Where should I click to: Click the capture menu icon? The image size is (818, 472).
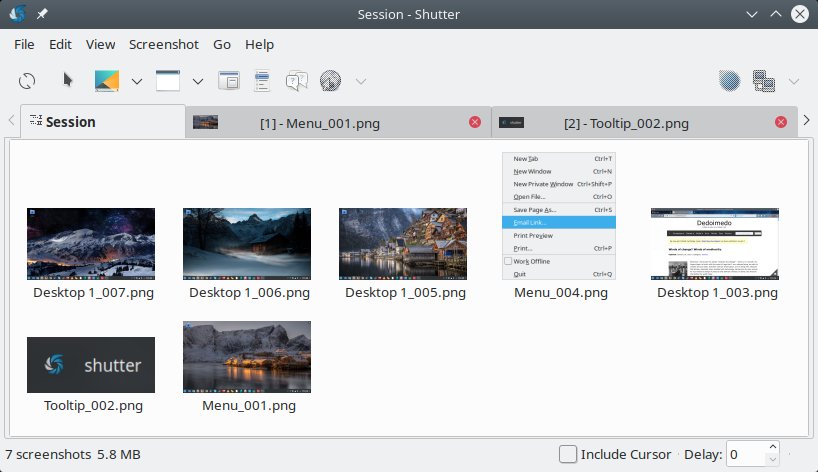click(x=262, y=81)
